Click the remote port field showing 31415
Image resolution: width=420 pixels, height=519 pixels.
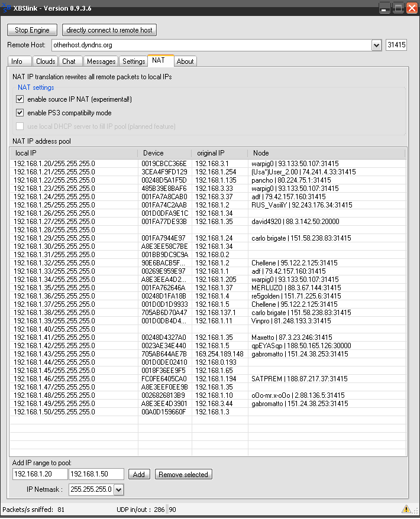pyautogui.click(x=396, y=45)
